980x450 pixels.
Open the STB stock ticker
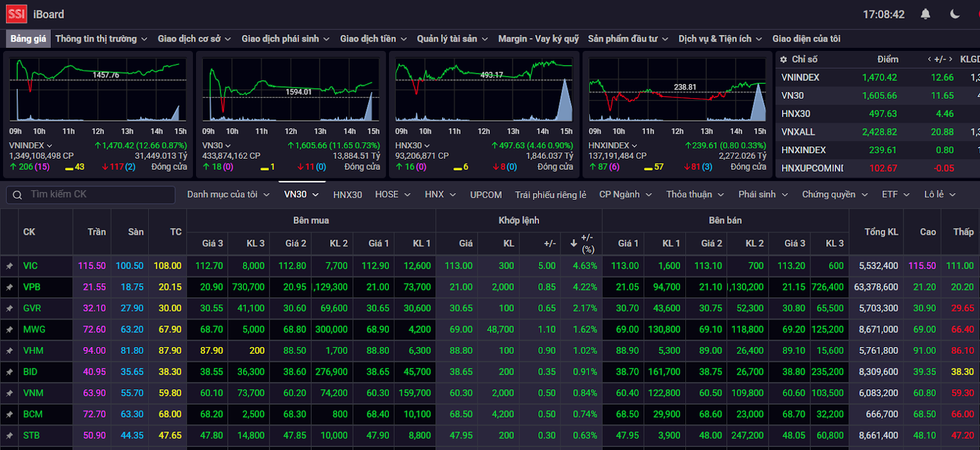tap(31, 436)
